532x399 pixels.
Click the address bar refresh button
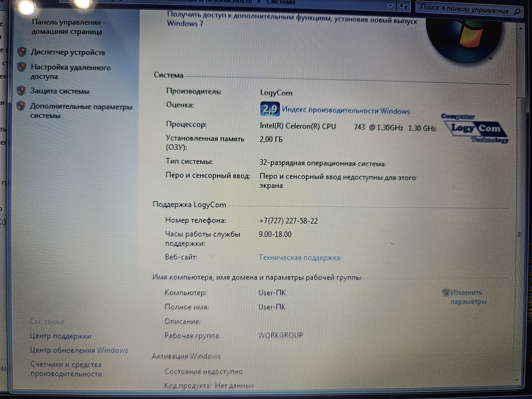403,6
